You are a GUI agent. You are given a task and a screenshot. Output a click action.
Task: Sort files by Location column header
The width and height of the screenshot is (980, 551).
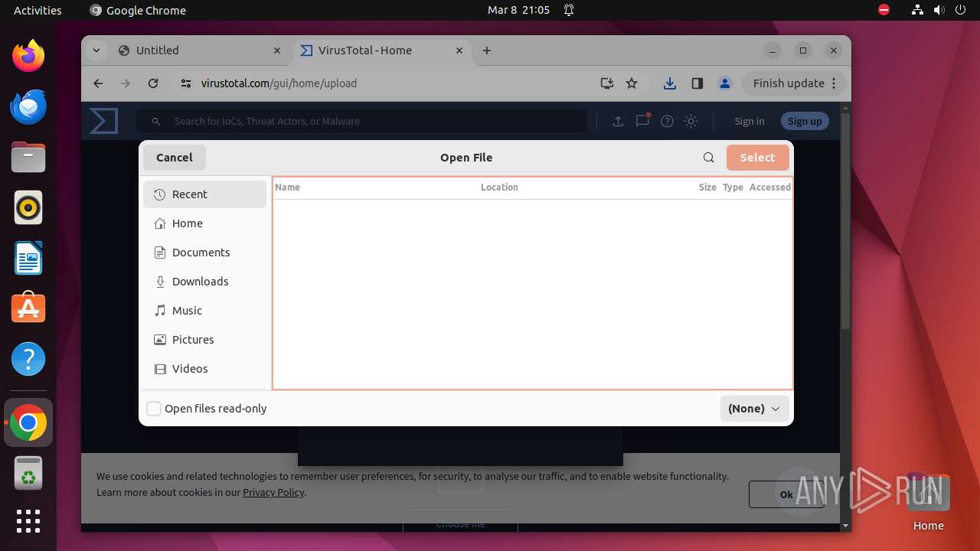pyautogui.click(x=499, y=187)
